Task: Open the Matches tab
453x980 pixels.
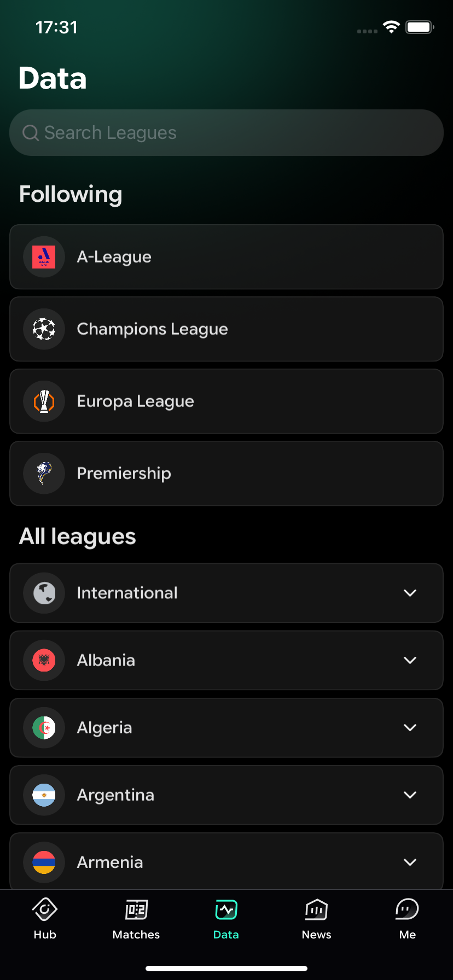Action: (x=136, y=919)
